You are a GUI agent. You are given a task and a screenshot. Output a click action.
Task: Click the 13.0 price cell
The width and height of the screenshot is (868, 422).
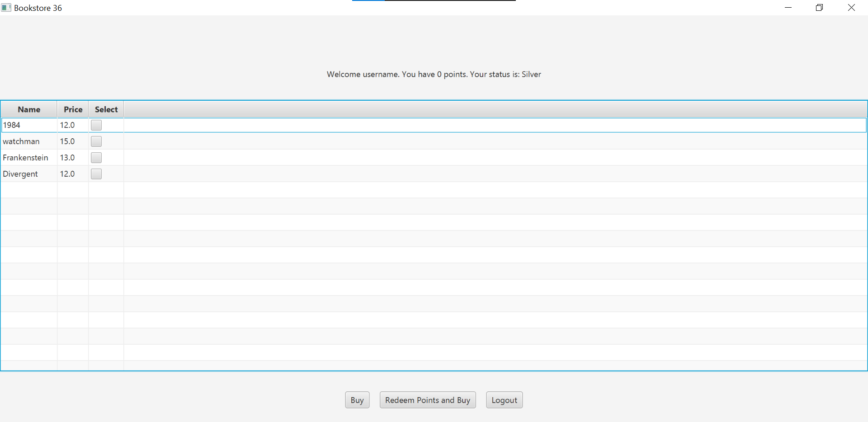click(67, 158)
